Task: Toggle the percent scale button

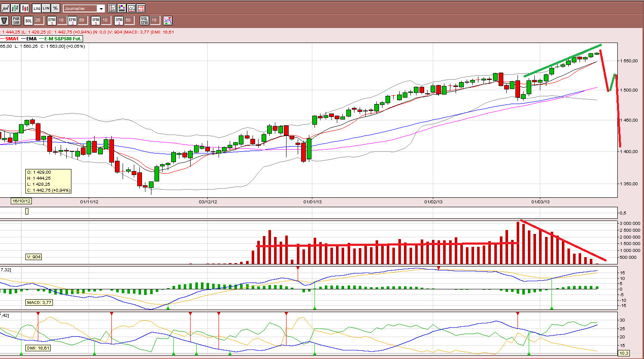Action: 55,8
